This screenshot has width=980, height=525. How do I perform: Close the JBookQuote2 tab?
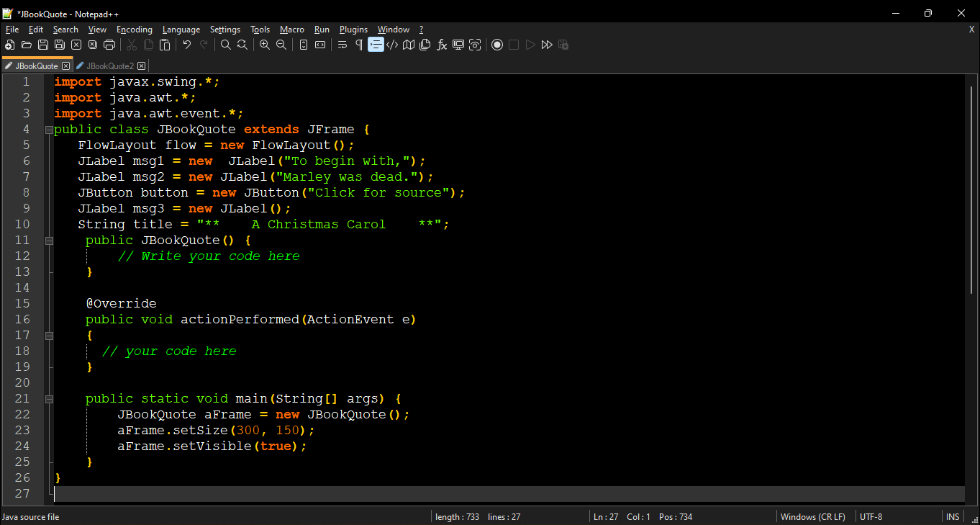click(x=141, y=66)
